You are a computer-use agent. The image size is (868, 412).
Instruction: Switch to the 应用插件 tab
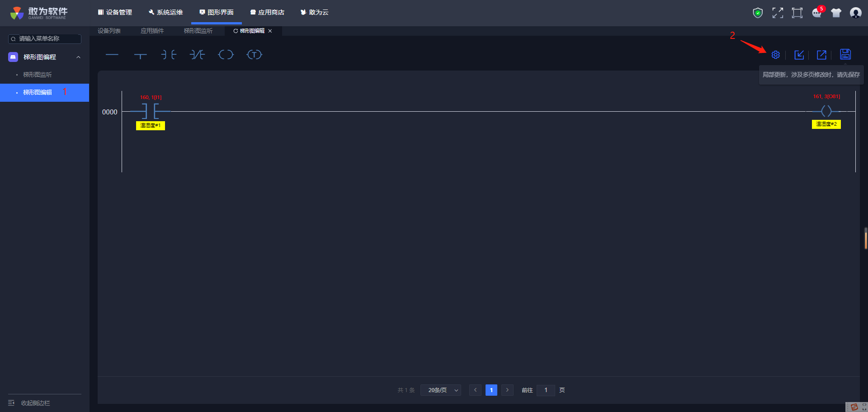[x=152, y=31]
